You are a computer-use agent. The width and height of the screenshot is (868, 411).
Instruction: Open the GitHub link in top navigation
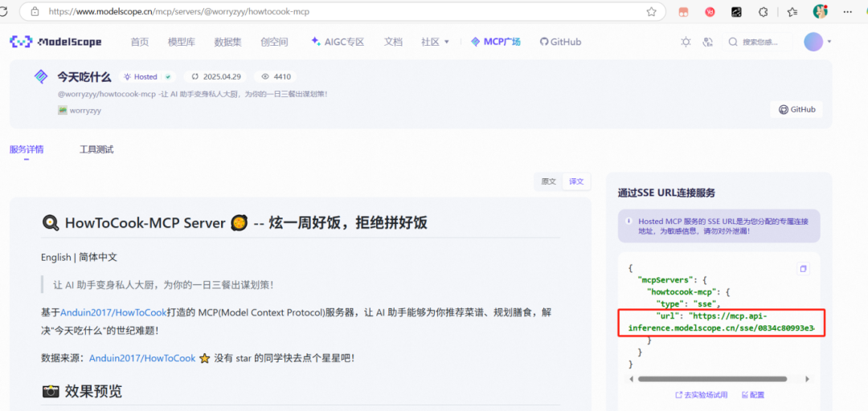click(x=560, y=42)
